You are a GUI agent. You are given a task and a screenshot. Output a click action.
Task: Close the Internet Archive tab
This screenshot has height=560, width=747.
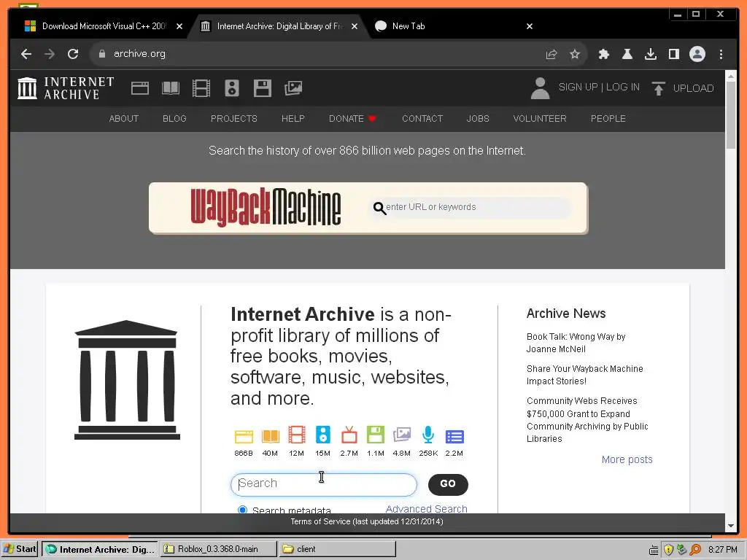click(354, 26)
